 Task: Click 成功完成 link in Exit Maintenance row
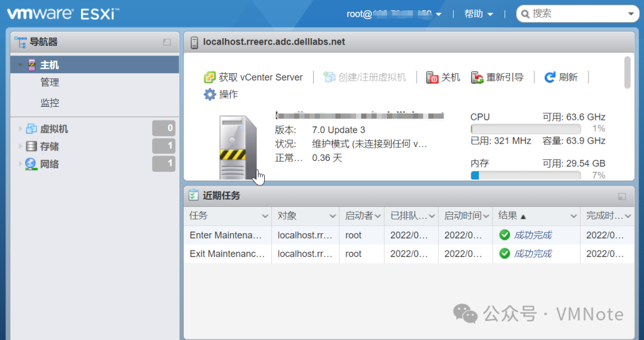(x=532, y=254)
